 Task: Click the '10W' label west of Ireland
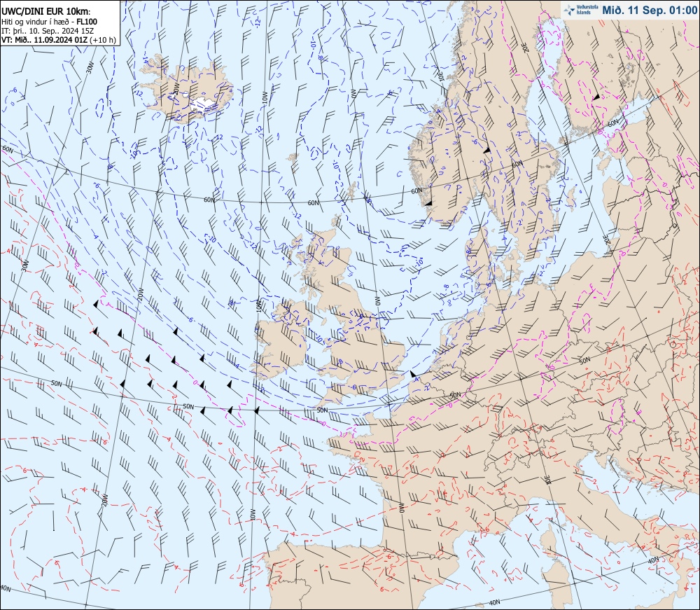click(258, 307)
